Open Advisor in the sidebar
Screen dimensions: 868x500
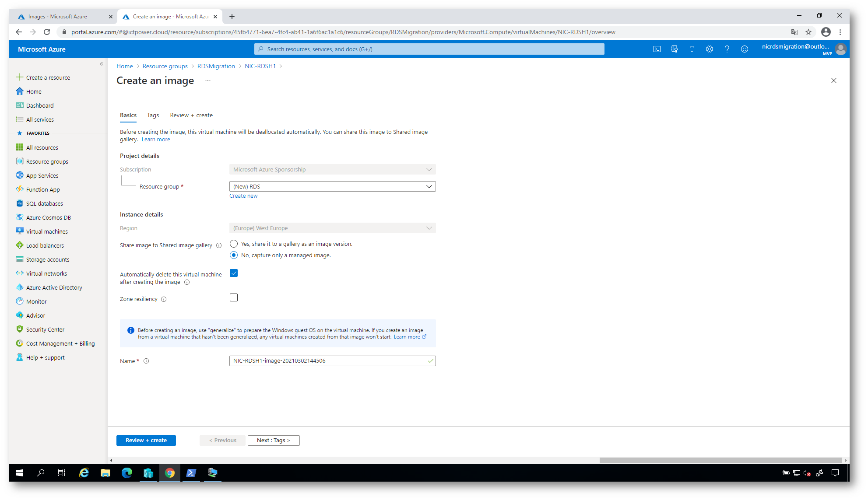35,315
